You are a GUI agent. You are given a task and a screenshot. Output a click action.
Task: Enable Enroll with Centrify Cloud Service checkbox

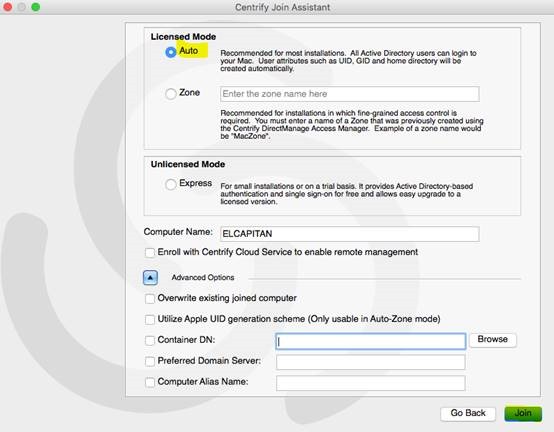coord(150,253)
